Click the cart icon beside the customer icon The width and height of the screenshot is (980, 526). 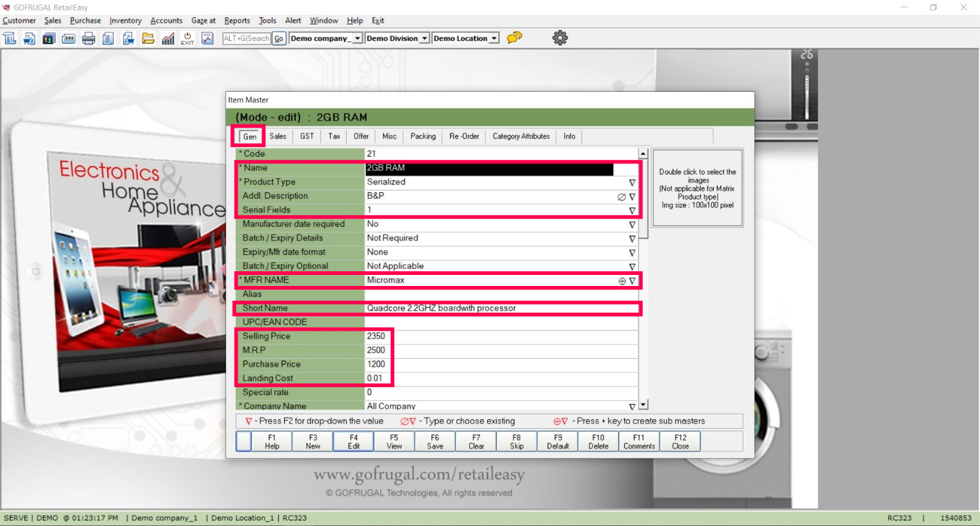[x=29, y=39]
